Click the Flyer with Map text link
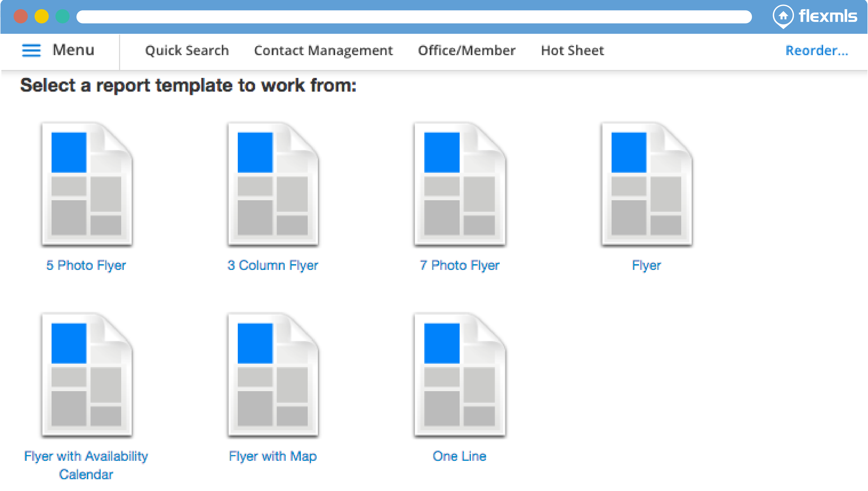The image size is (868, 491). tap(272, 456)
